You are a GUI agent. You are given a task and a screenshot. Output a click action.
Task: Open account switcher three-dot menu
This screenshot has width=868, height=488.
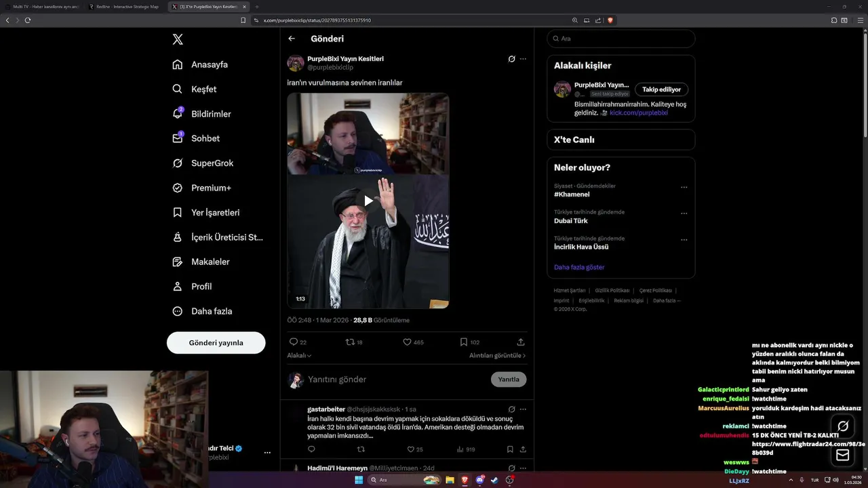[267, 453]
